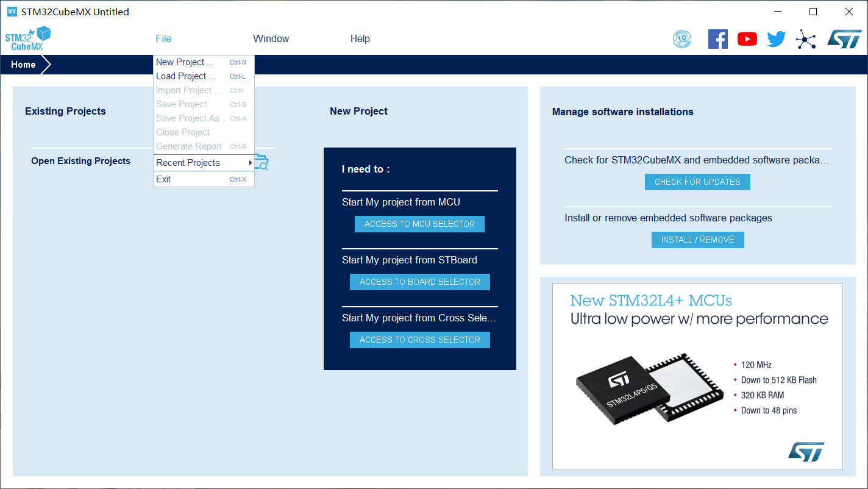Click 'Install or remove embedded software packages' text
The image size is (868, 489).
pyautogui.click(x=668, y=218)
